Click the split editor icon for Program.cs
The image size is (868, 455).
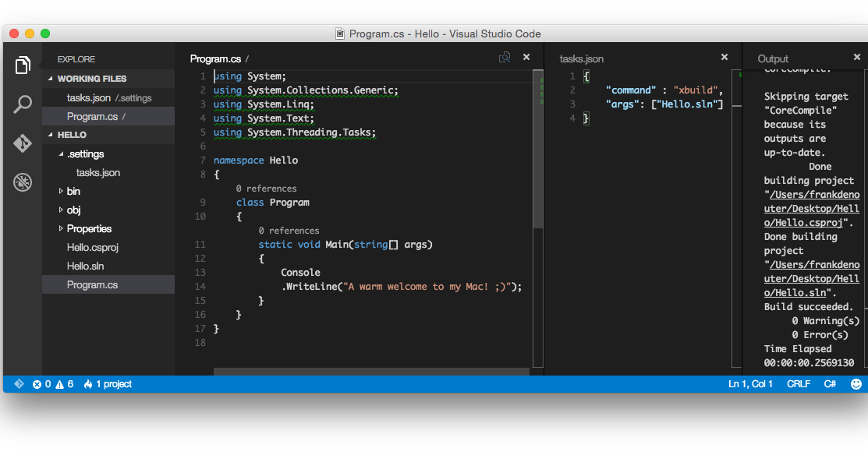pos(505,58)
